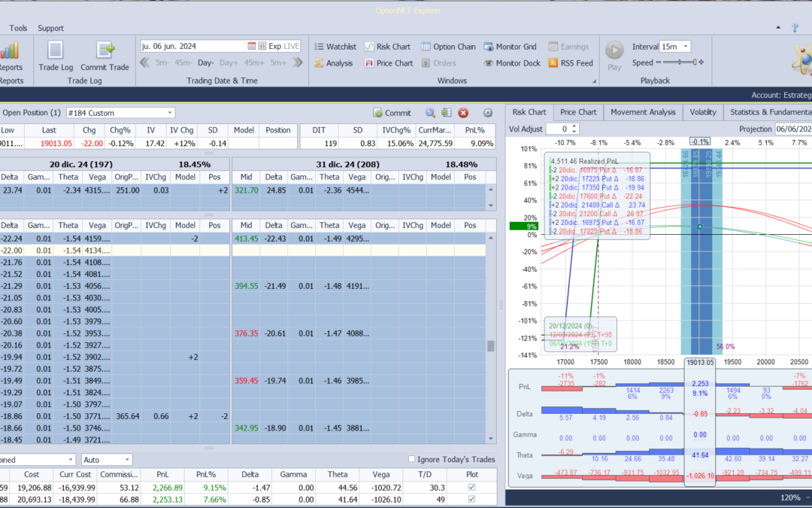This screenshot has width=812, height=508.
Task: Open the Trade Log icon
Action: click(x=56, y=51)
